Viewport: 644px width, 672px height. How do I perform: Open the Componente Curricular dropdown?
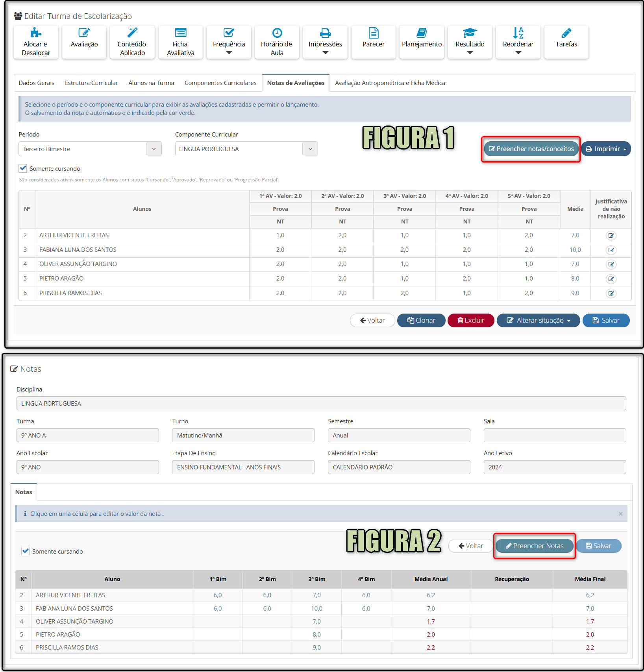(x=310, y=149)
